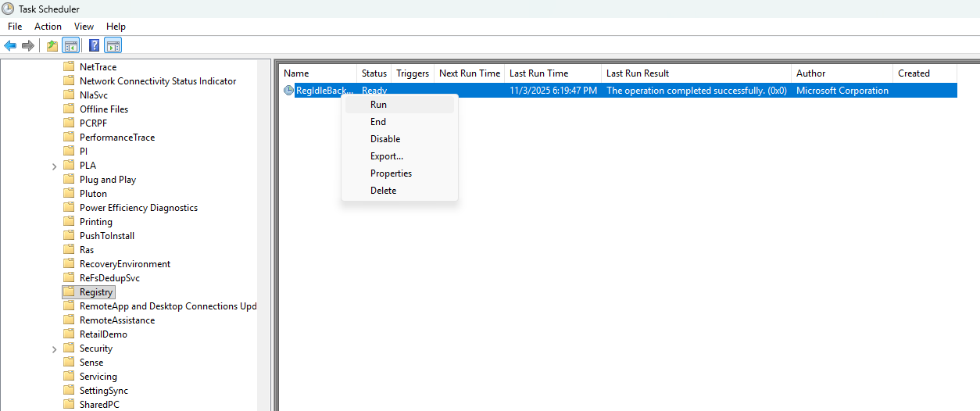Choose Delete from the context menu
This screenshot has height=411, width=980.
(399, 191)
